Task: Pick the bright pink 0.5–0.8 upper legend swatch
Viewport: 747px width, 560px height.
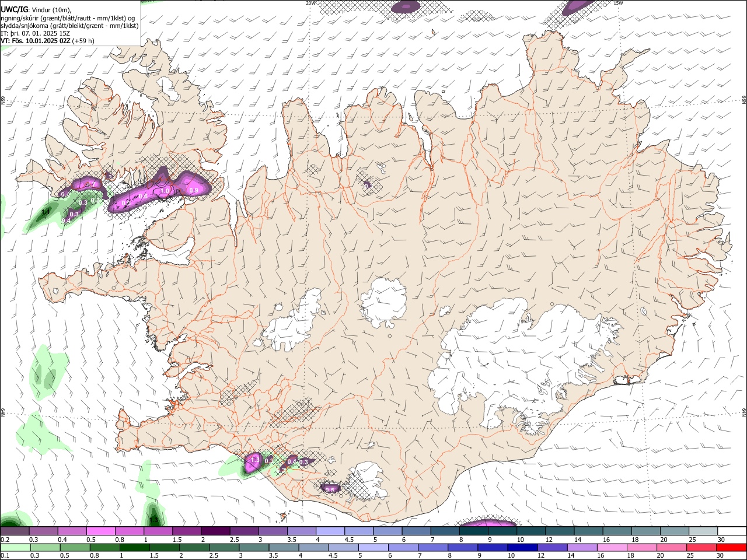Action: [100, 531]
